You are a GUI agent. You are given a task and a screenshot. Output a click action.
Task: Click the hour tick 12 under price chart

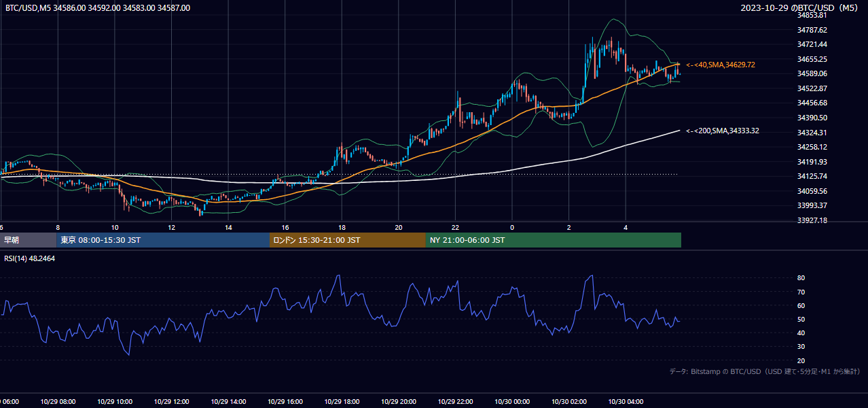pos(171,227)
